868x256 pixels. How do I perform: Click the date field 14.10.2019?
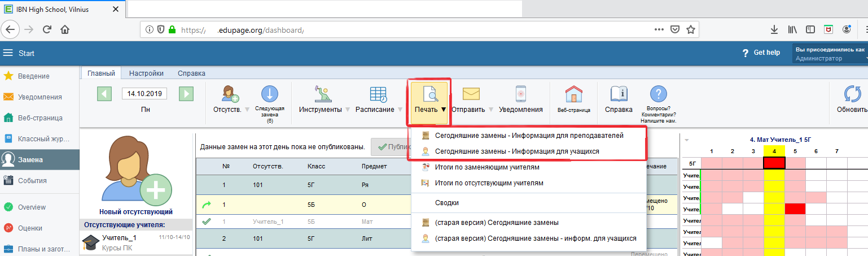144,94
